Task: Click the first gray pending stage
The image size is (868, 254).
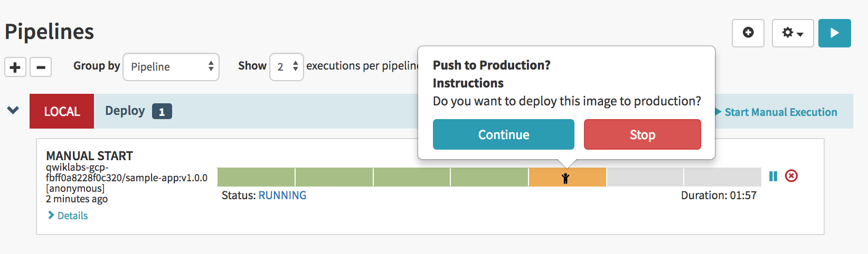Action: pyautogui.click(x=645, y=177)
